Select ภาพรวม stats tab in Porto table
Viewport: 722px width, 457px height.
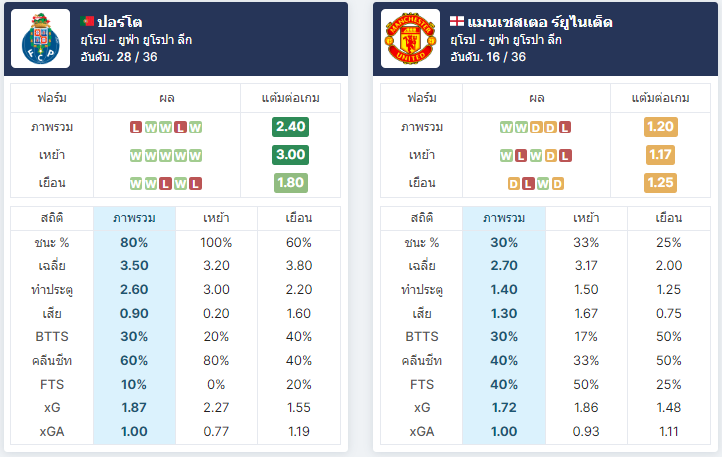coord(134,218)
